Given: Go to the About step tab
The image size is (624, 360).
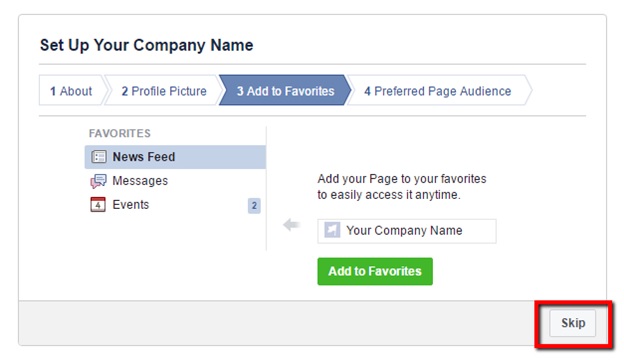Looking at the screenshot, I should point(72,91).
